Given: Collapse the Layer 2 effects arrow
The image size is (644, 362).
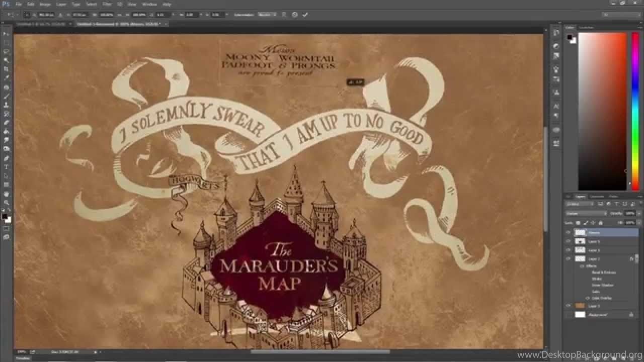Looking at the screenshot, I should pyautogui.click(x=636, y=259).
